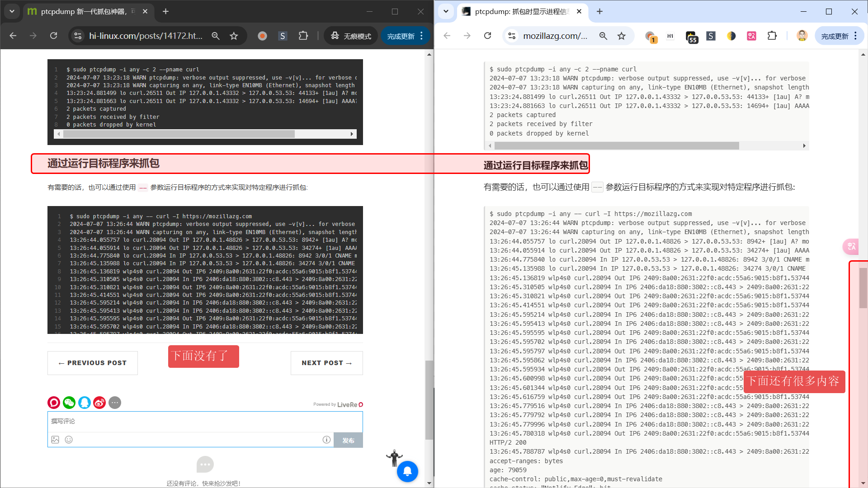Image resolution: width=868 pixels, height=488 pixels.
Task: Open Chrome menu beside 完成更新 in right browser
Action: 856,36
